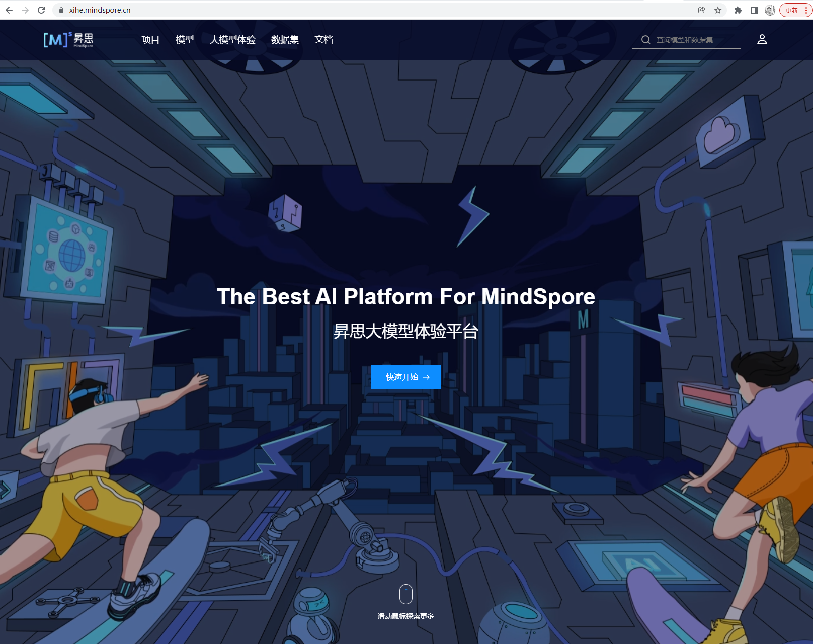Click the address bar URL xihe.mindspore.cn

tap(100, 10)
